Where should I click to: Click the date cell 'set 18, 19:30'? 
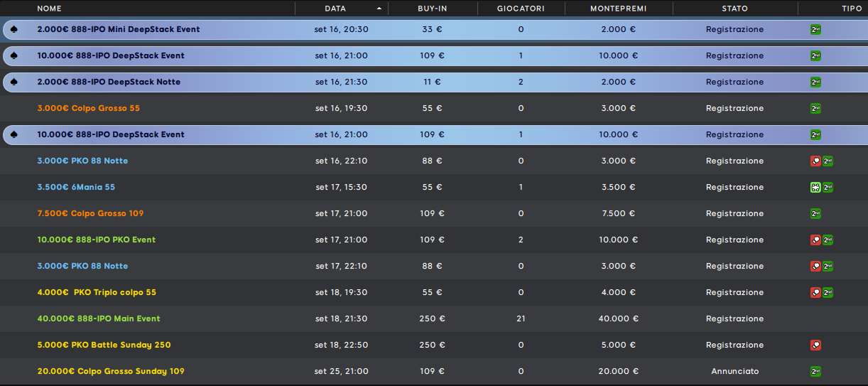341,293
